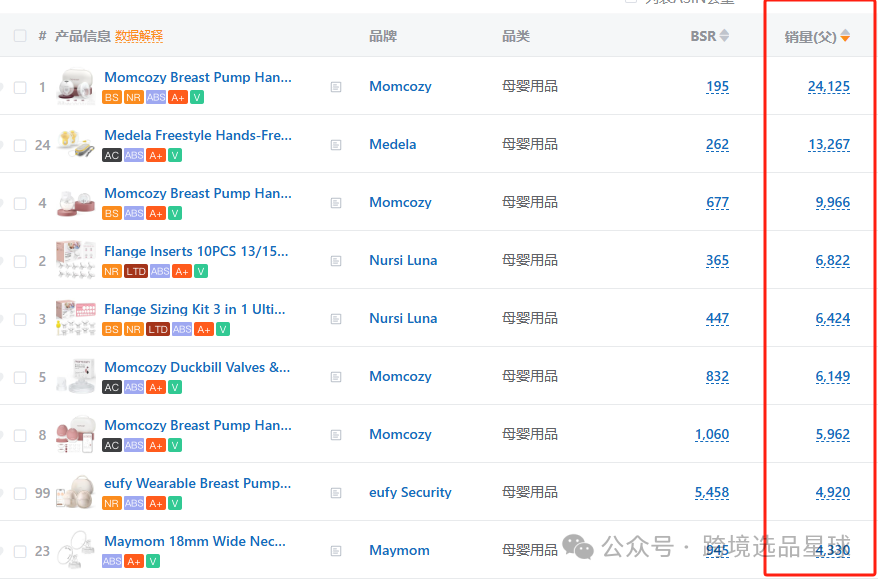Click sales value 6,149
The width and height of the screenshot is (878, 581).
click(x=833, y=377)
